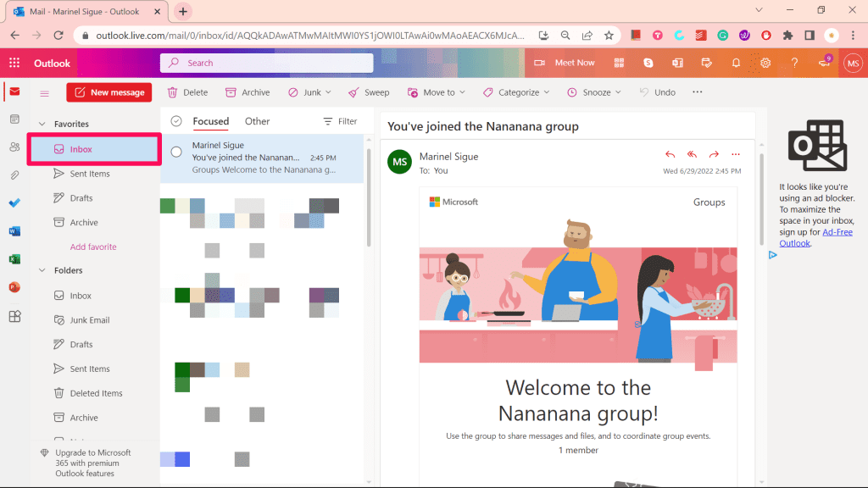
Task: Select the Marinel Sigue message checkbox
Action: [x=176, y=152]
